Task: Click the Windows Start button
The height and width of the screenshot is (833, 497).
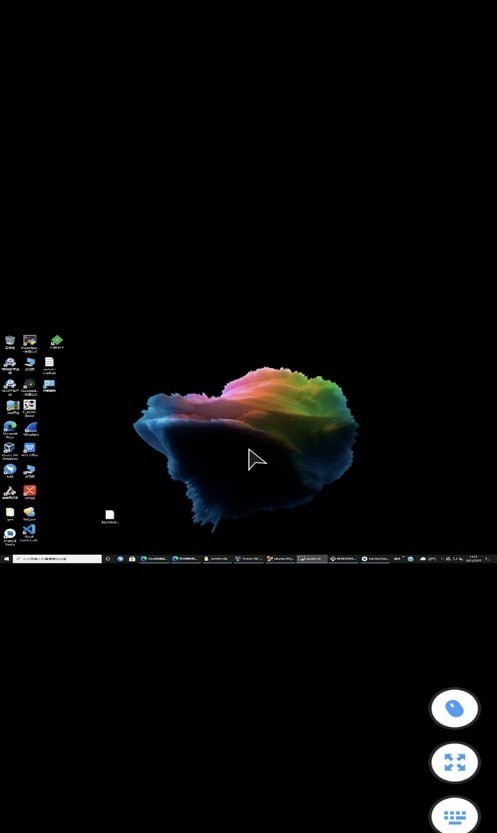Action: [6, 559]
